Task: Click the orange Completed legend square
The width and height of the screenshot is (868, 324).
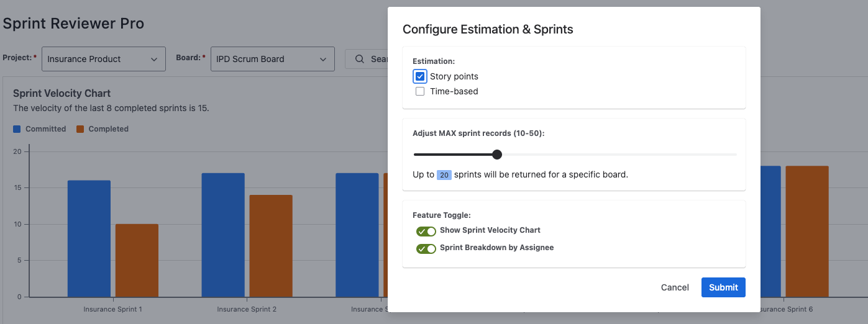Action: tap(80, 129)
